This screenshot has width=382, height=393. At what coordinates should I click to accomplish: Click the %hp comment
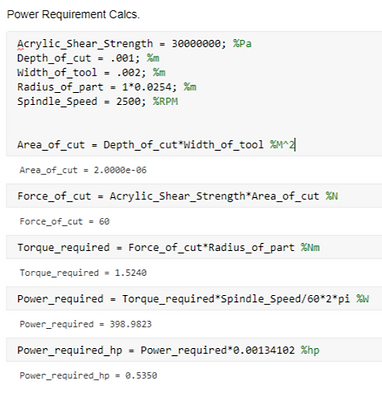tap(310, 350)
